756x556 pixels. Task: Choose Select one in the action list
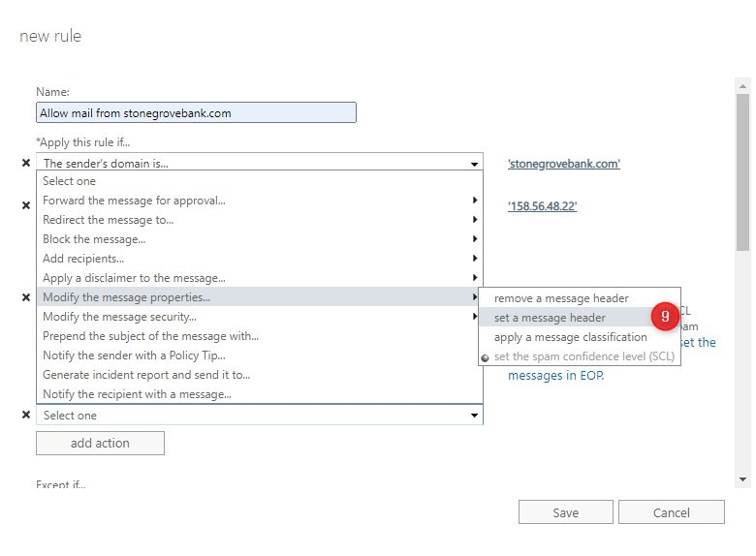click(x=260, y=181)
